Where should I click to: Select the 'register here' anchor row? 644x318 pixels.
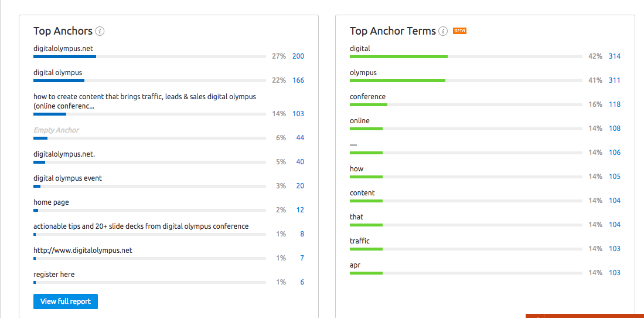[169, 278]
